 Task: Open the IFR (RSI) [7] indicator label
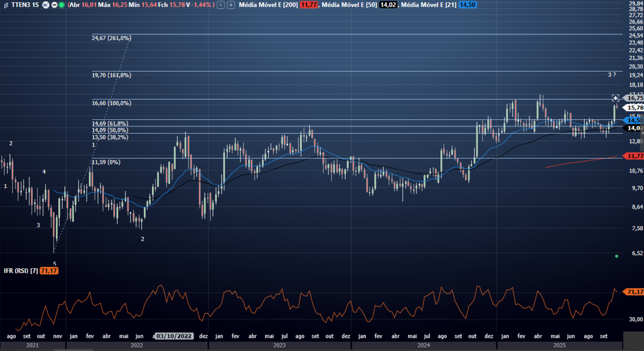tap(21, 271)
